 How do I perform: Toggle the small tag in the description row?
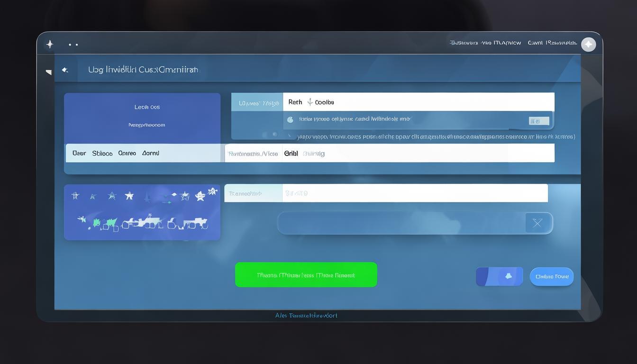click(538, 121)
